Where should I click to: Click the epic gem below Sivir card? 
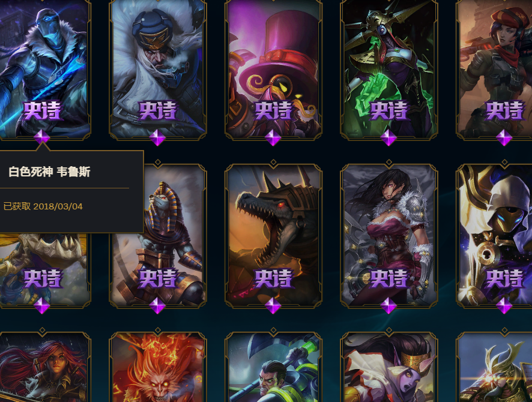point(389,306)
